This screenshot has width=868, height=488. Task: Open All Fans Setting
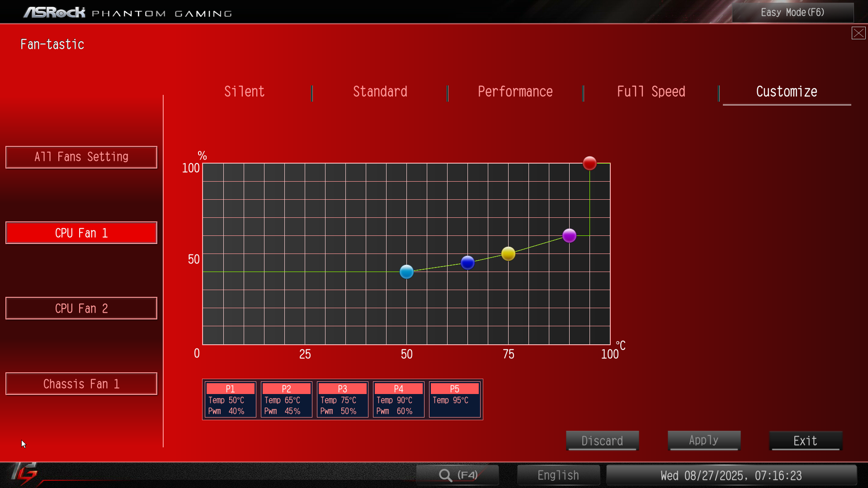[x=81, y=157]
